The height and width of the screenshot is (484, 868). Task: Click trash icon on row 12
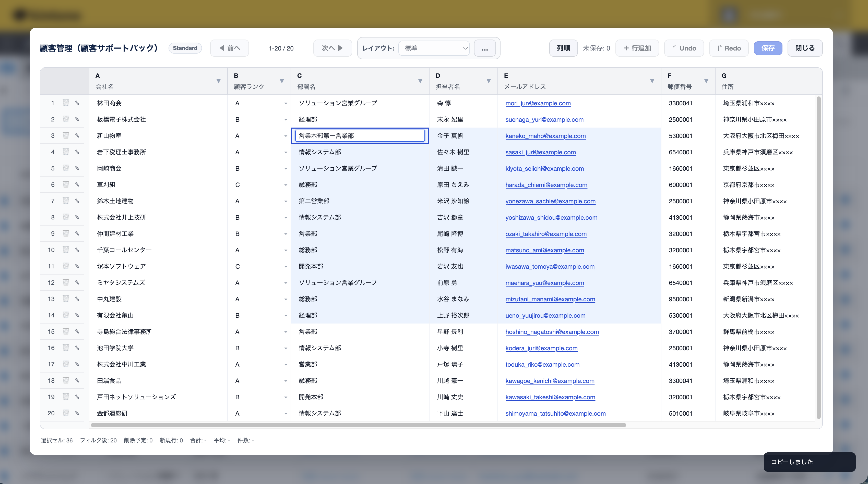click(x=66, y=282)
